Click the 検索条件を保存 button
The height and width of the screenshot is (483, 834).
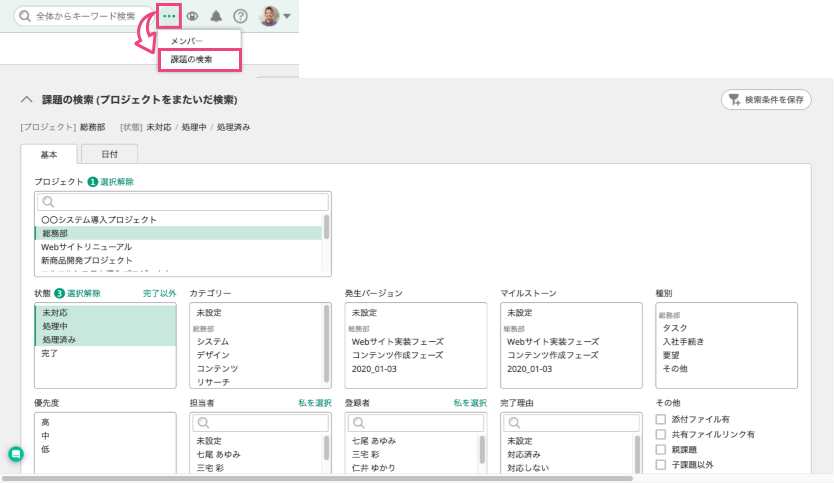766,99
